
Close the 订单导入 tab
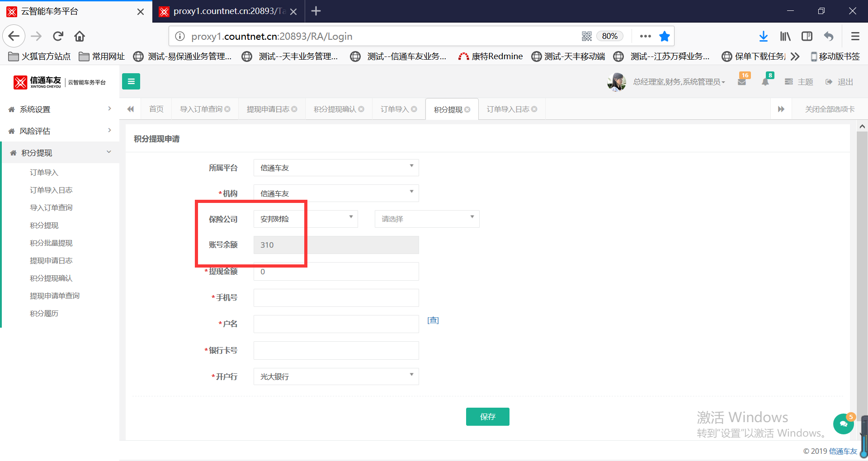(414, 109)
